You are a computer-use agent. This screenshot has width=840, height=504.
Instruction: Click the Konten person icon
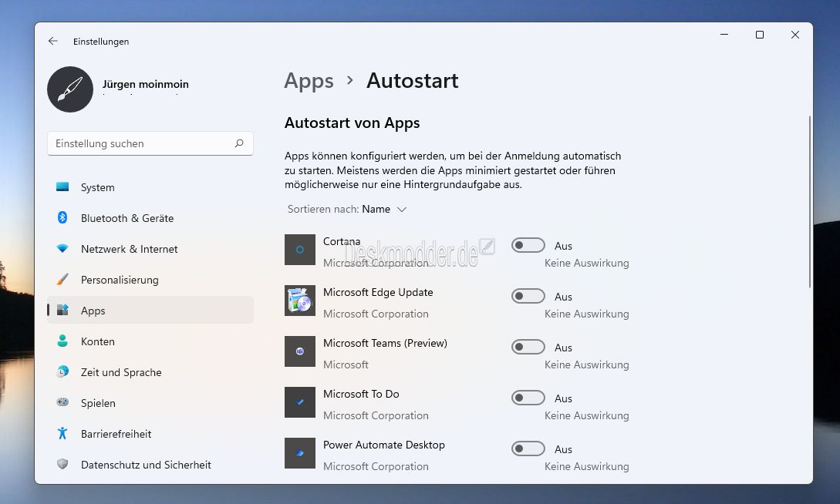(62, 341)
